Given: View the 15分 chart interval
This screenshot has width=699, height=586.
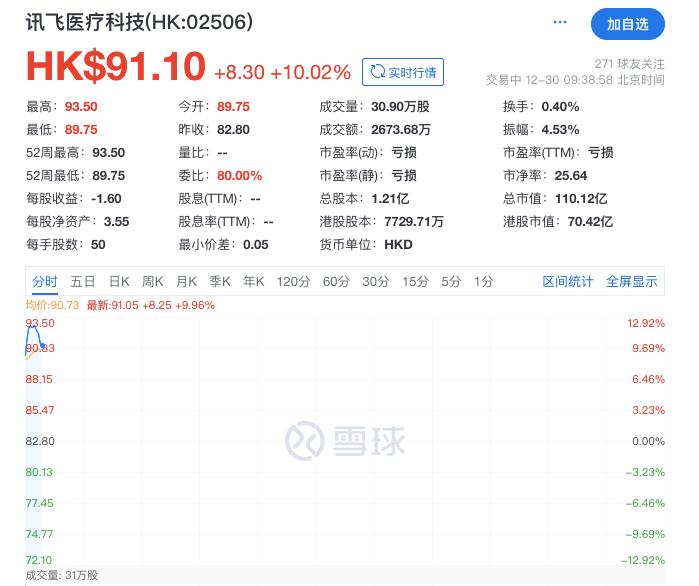Looking at the screenshot, I should [x=415, y=282].
